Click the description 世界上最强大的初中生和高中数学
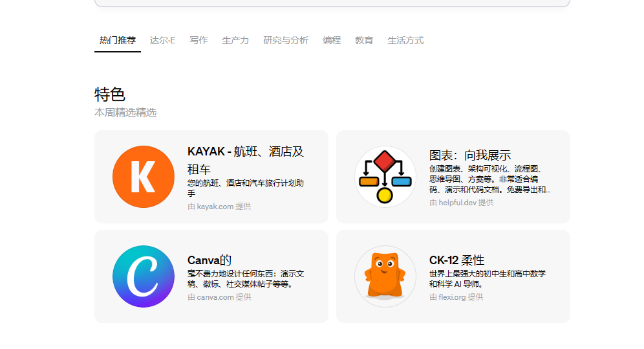The height and width of the screenshot is (349, 644). (488, 278)
